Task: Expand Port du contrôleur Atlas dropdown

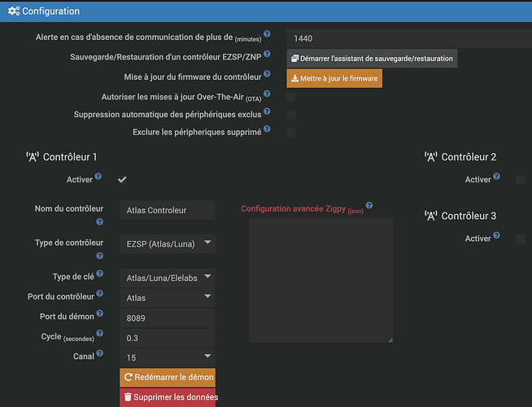Action: pyautogui.click(x=167, y=298)
